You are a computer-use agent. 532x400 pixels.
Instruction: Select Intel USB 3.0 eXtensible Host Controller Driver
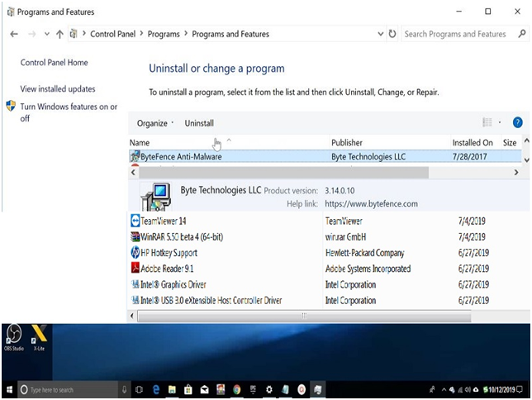(x=211, y=300)
